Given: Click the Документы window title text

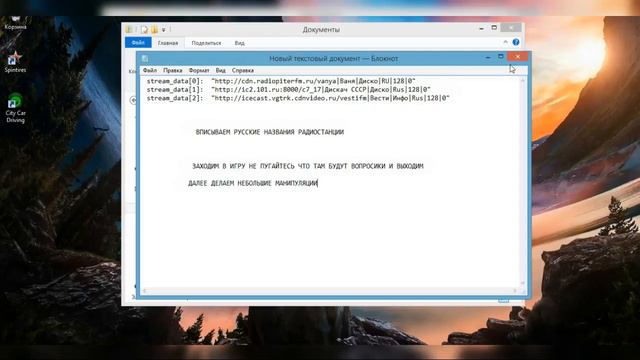Looking at the screenshot, I should pos(321,29).
